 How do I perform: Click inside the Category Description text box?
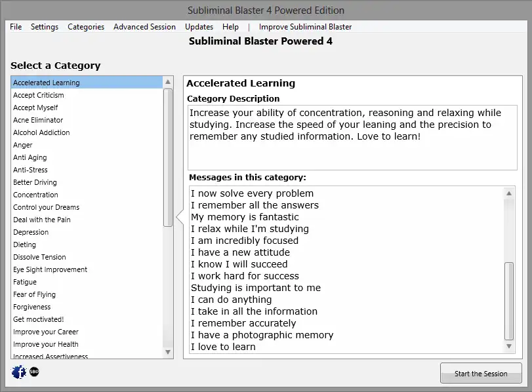click(x=352, y=138)
